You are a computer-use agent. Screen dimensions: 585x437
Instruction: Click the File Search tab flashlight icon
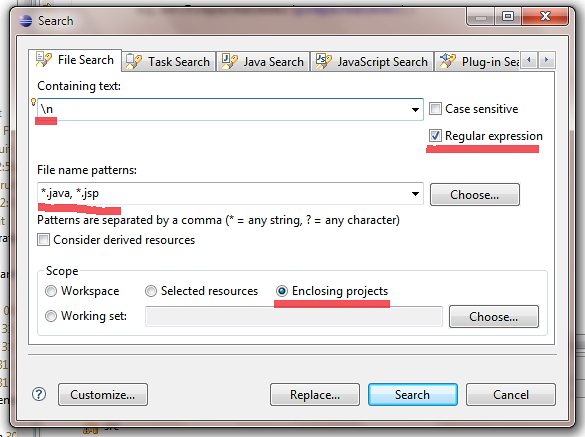click(43, 59)
